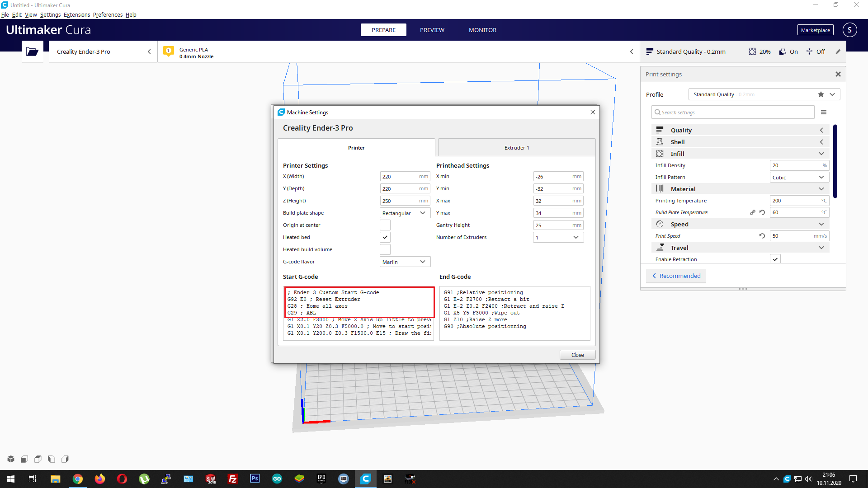This screenshot has width=868, height=488.
Task: Click in the Start G-code text area
Action: coord(359,313)
